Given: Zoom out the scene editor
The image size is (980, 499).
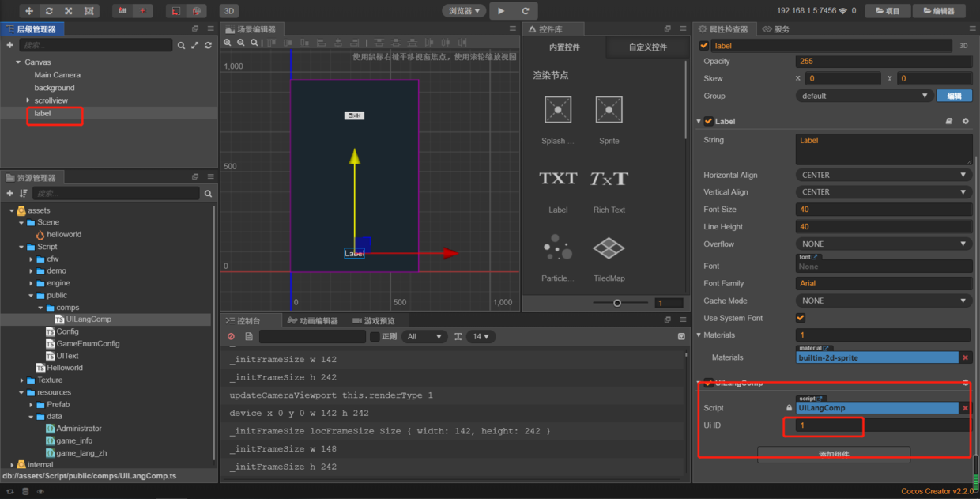Looking at the screenshot, I should (242, 43).
